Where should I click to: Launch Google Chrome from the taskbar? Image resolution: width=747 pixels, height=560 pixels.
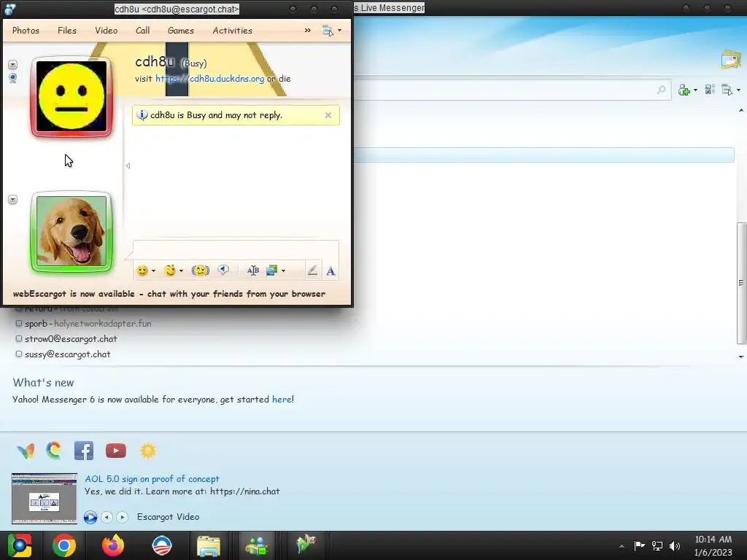pos(64,545)
